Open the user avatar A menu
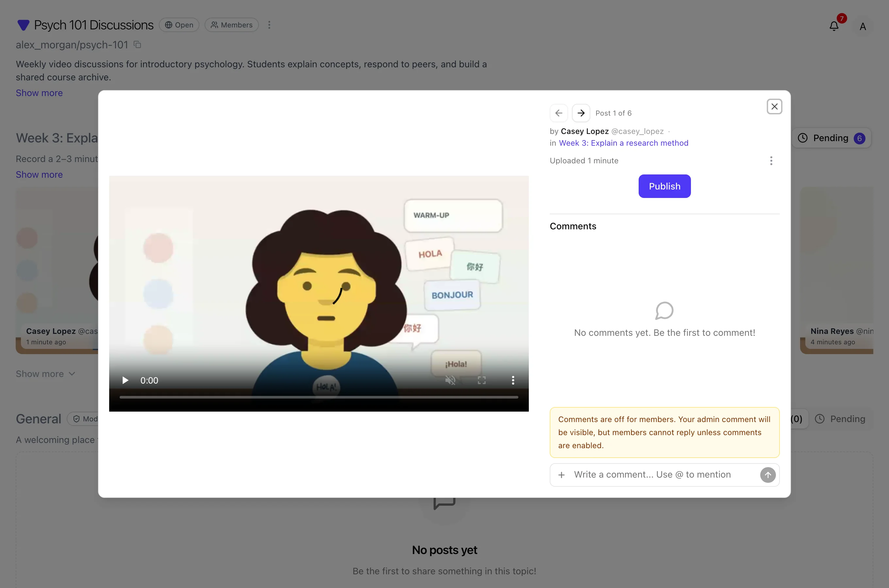 click(863, 27)
